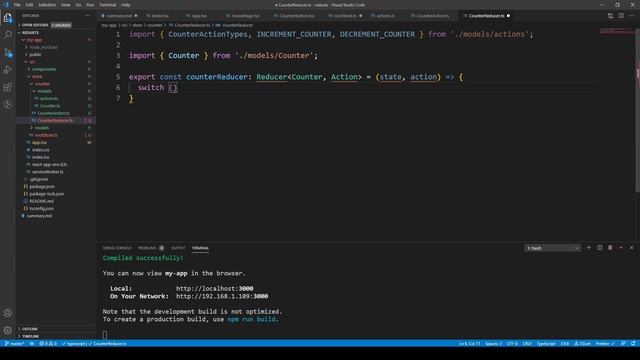Open CounterReducer.ts in the file tree
The height and width of the screenshot is (360, 640).
click(55, 121)
